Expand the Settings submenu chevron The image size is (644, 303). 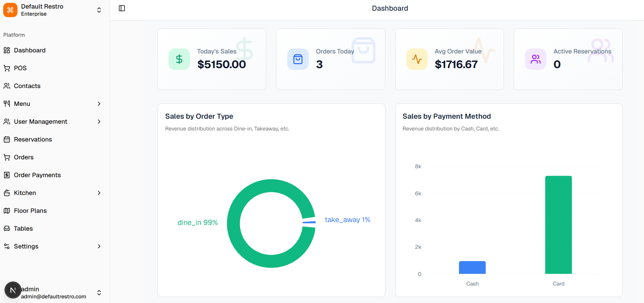99,246
